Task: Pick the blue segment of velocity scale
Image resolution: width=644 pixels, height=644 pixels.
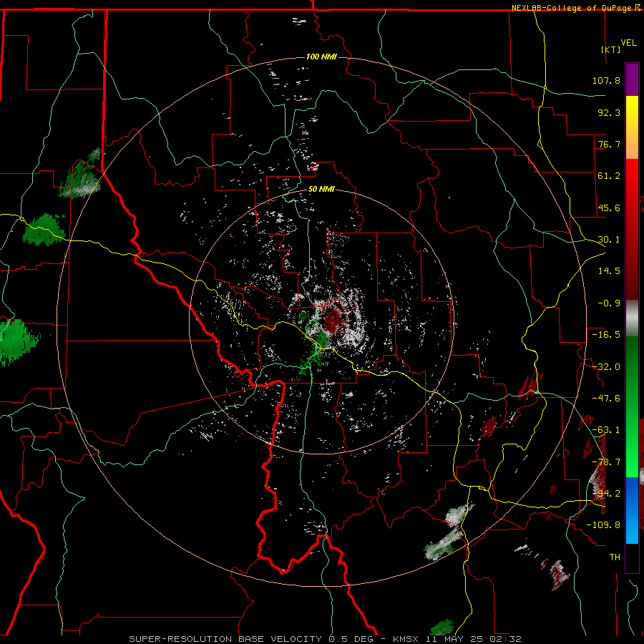Action: coord(632,510)
